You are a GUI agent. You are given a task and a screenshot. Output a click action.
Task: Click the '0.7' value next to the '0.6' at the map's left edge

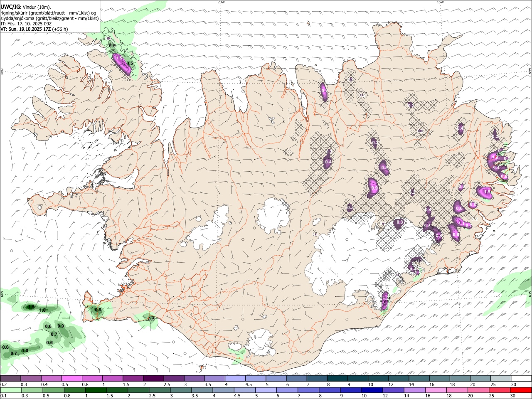coord(14,353)
